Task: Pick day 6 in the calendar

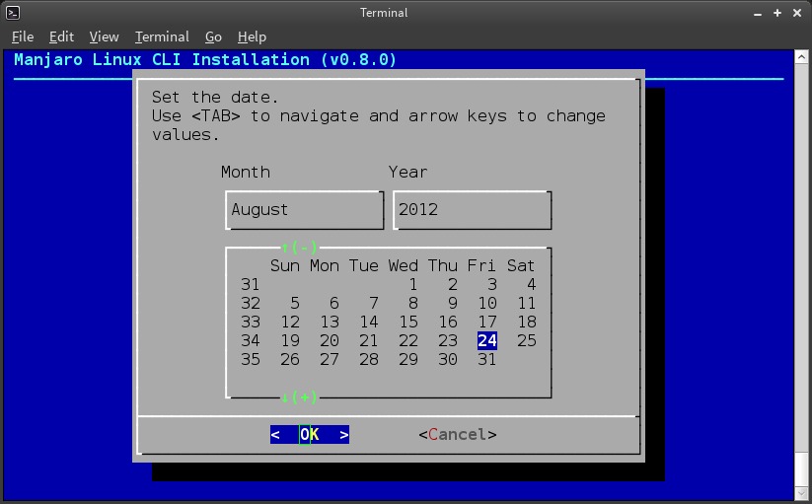Action: (334, 303)
